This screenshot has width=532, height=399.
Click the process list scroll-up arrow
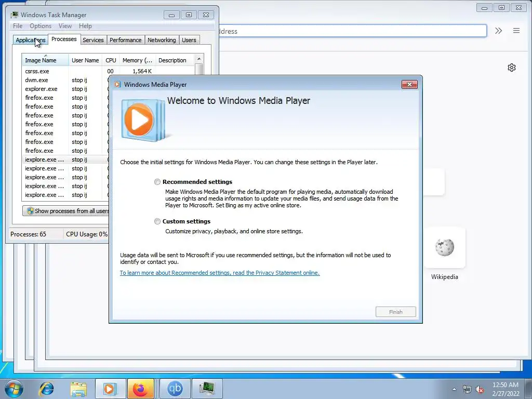point(199,59)
